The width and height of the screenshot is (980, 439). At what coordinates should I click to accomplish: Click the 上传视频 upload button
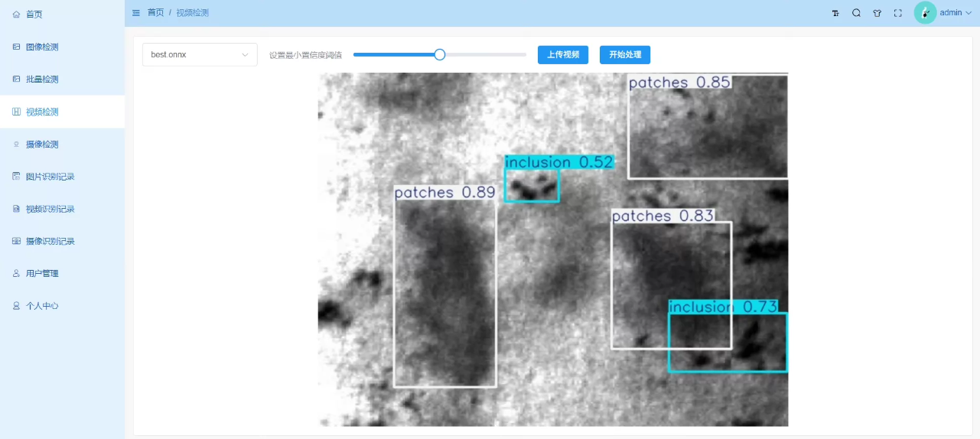click(x=563, y=55)
